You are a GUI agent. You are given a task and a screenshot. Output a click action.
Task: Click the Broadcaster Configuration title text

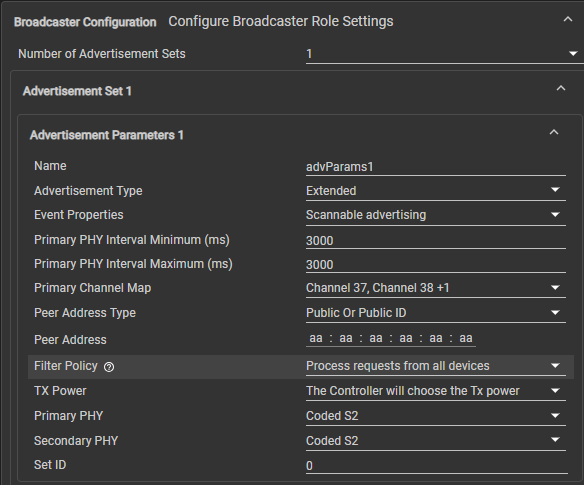[85, 22]
